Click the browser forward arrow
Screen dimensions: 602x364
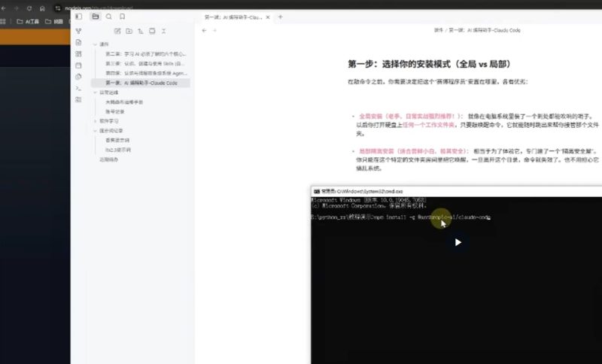coord(16,8)
